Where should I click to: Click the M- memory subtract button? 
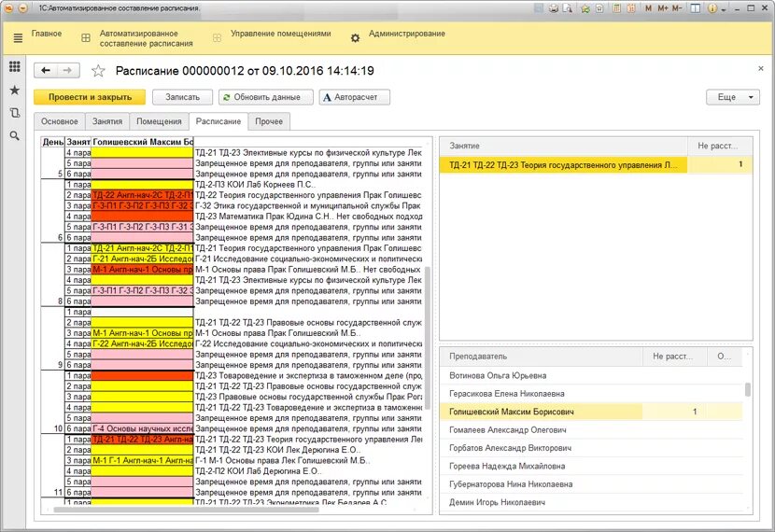tap(677, 8)
